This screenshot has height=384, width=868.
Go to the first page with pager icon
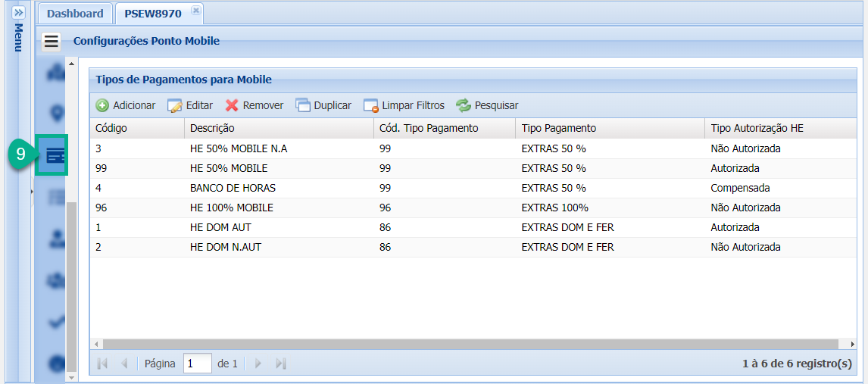click(x=102, y=364)
